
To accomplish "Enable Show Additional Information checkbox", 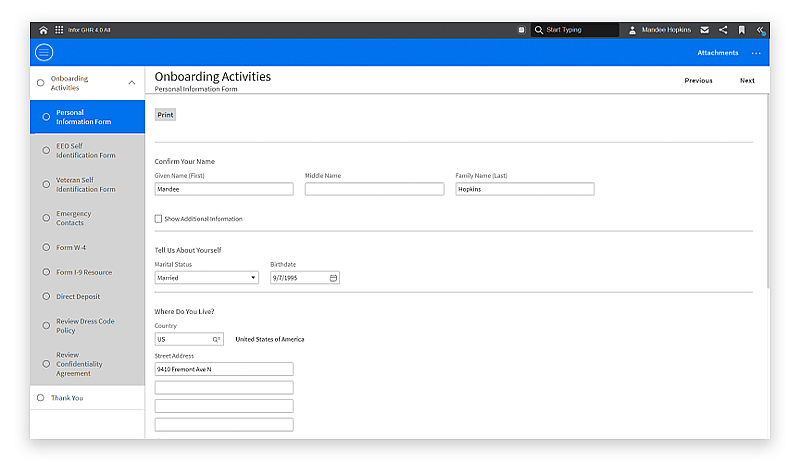I will click(158, 218).
